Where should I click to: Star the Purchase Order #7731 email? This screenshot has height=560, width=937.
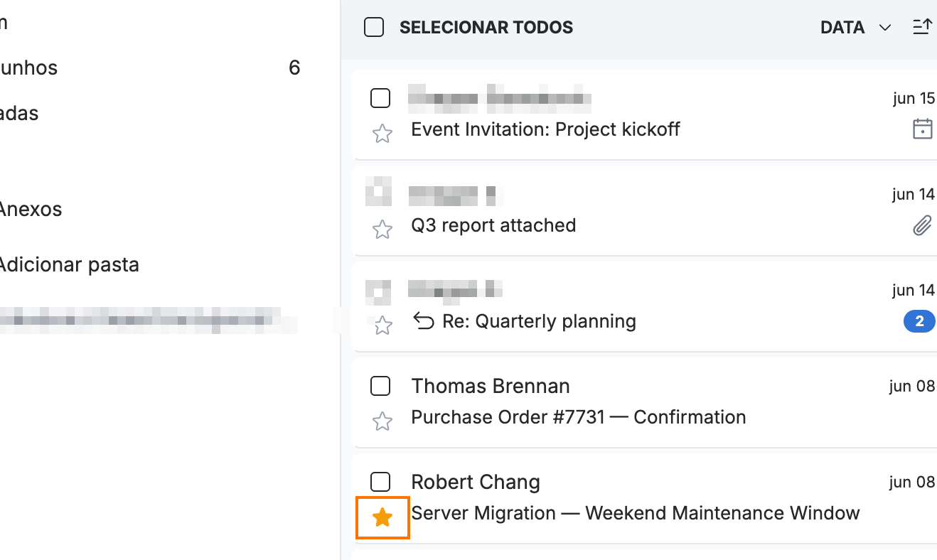coord(382,421)
